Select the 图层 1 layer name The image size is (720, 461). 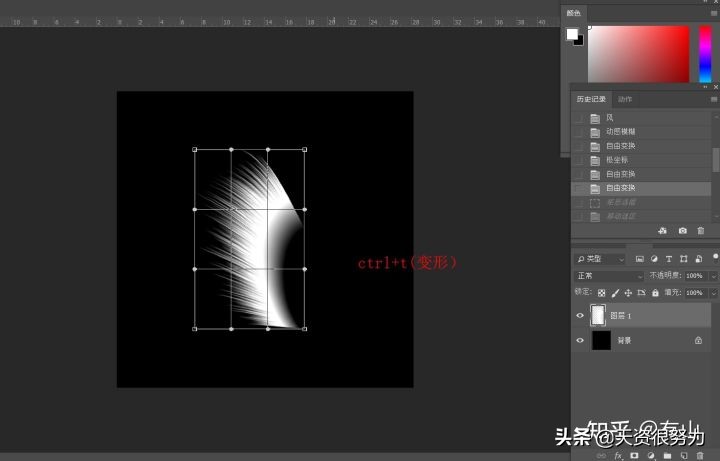click(x=621, y=316)
